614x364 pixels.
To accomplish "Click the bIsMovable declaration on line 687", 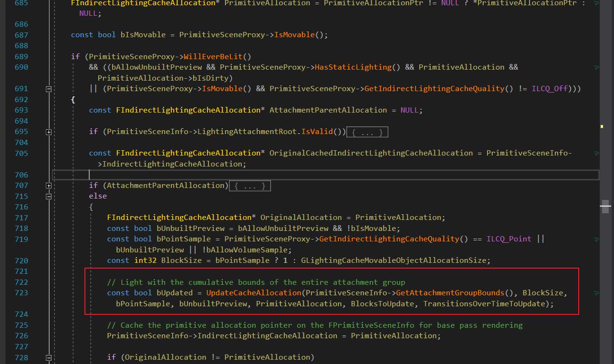I will tap(143, 35).
